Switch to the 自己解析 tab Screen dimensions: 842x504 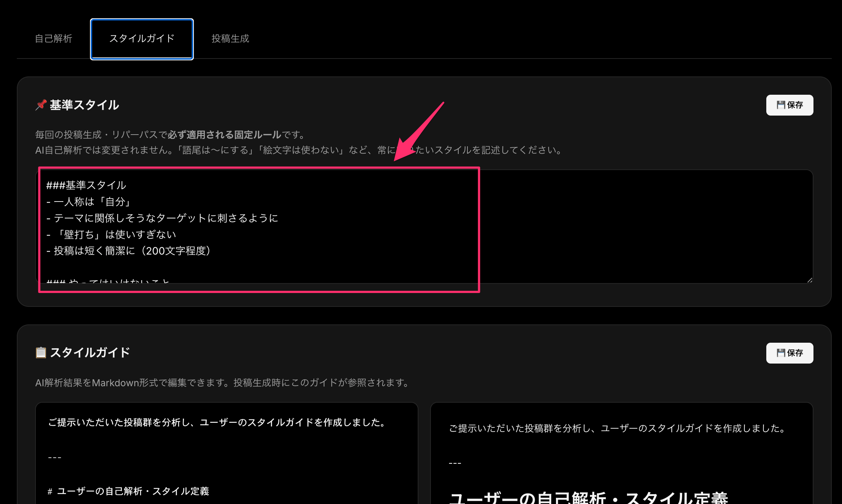53,39
